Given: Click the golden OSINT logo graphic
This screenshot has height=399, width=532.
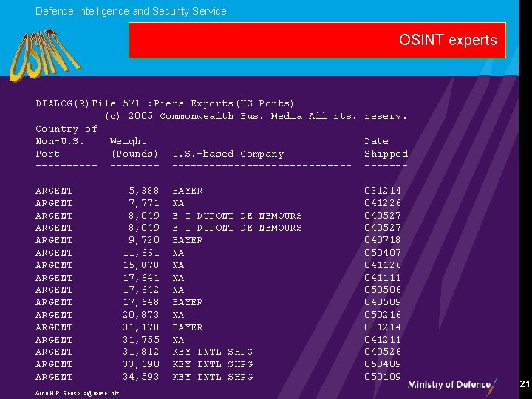Looking at the screenshot, I should click(x=44, y=55).
